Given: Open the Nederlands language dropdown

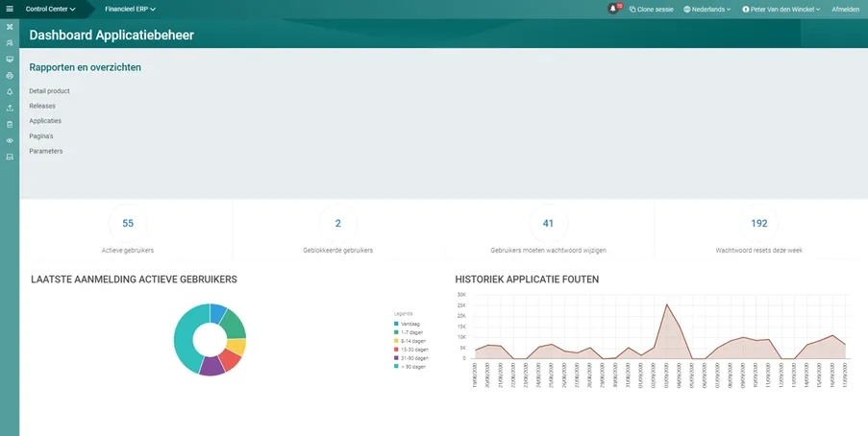Looking at the screenshot, I should pos(707,9).
